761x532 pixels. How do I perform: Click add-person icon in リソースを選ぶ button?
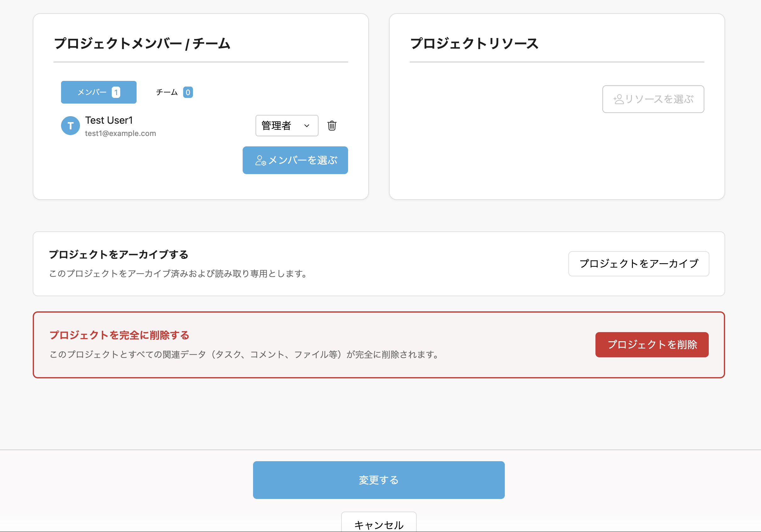(x=618, y=99)
